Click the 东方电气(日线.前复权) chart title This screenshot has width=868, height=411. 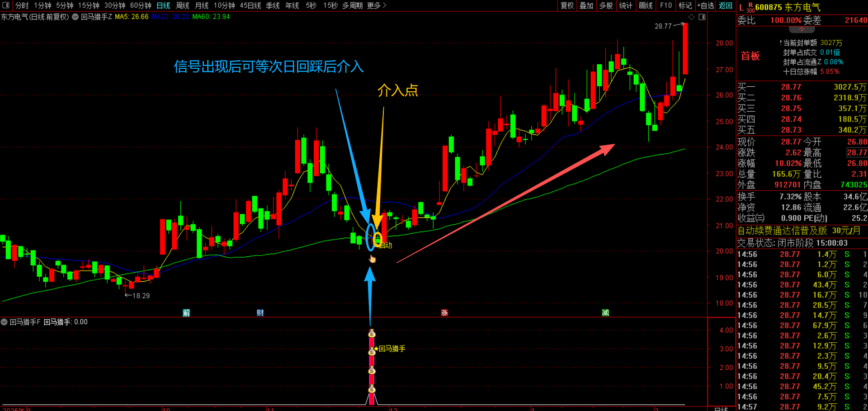point(35,17)
